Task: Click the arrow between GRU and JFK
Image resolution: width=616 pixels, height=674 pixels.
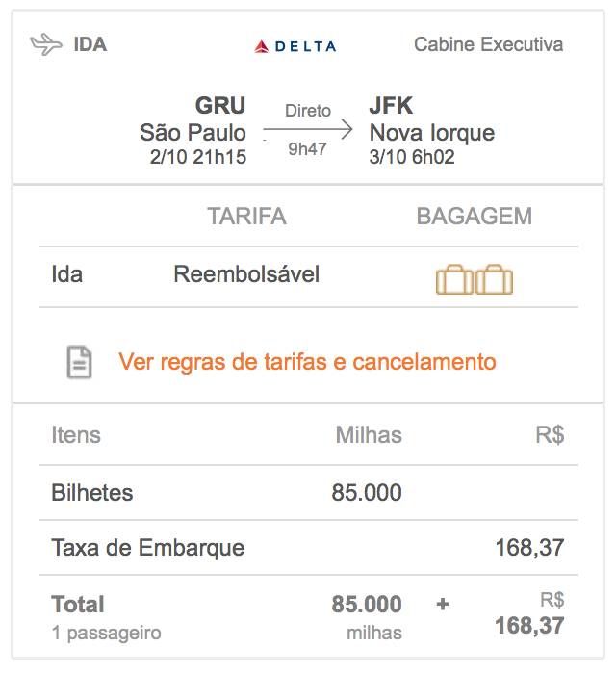Action: click(x=308, y=129)
